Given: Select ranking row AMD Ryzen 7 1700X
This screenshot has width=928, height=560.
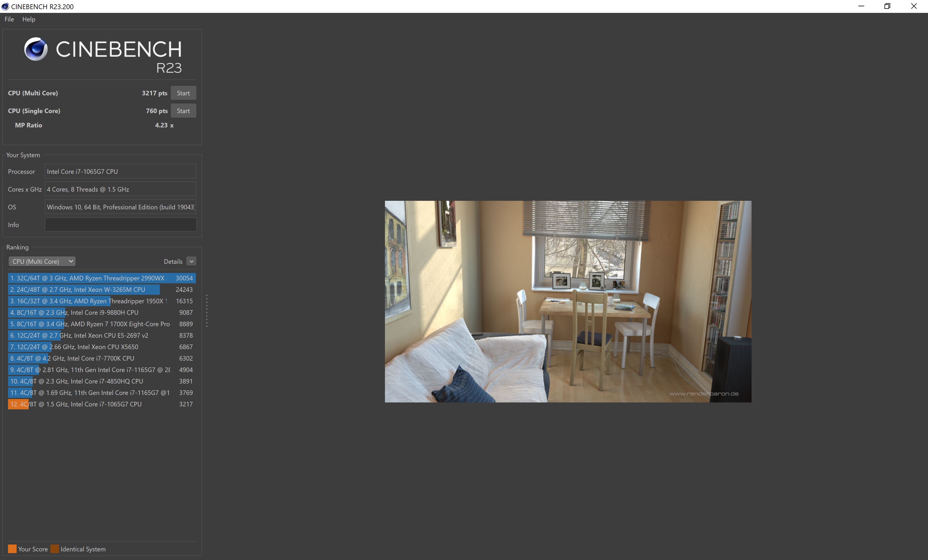Looking at the screenshot, I should click(102, 324).
